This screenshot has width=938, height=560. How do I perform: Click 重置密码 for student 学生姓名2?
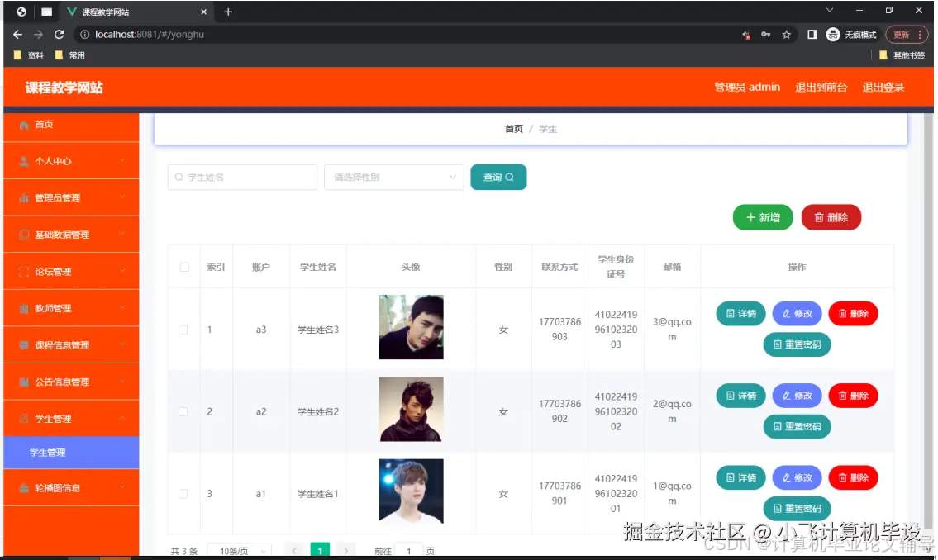click(x=797, y=427)
